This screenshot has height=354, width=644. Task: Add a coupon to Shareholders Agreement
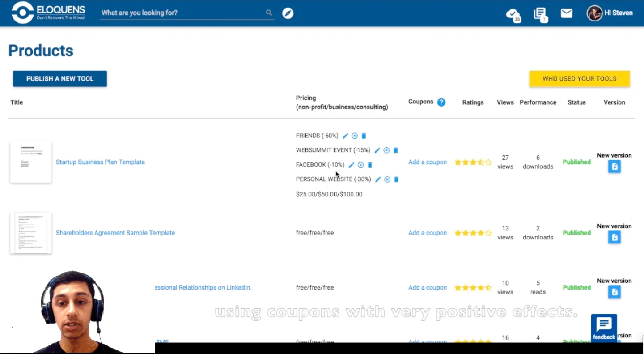pyautogui.click(x=428, y=233)
